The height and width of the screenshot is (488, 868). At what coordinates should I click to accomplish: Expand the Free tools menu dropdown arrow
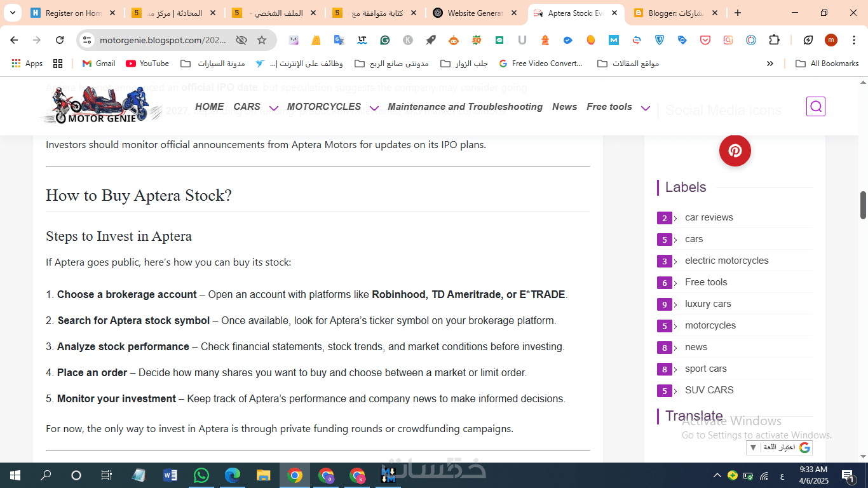646,108
